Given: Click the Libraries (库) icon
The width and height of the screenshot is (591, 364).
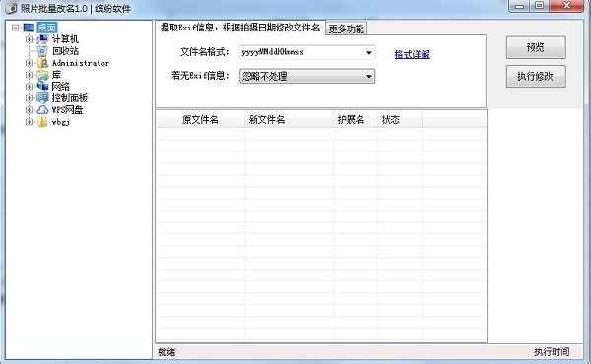Looking at the screenshot, I should [43, 75].
